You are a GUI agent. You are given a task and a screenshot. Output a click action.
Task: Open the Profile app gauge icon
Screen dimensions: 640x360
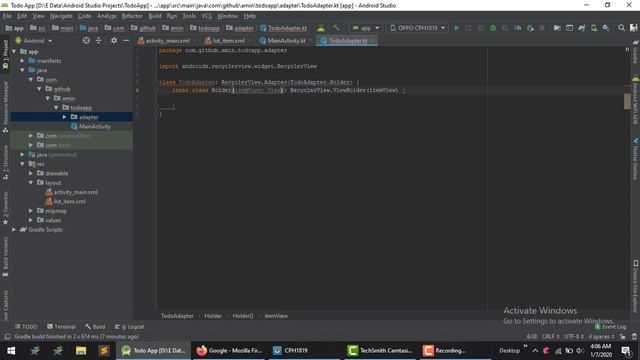518,28
